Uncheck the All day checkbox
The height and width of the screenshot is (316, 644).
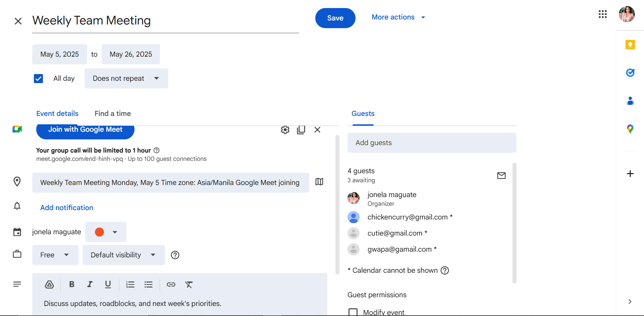click(38, 78)
